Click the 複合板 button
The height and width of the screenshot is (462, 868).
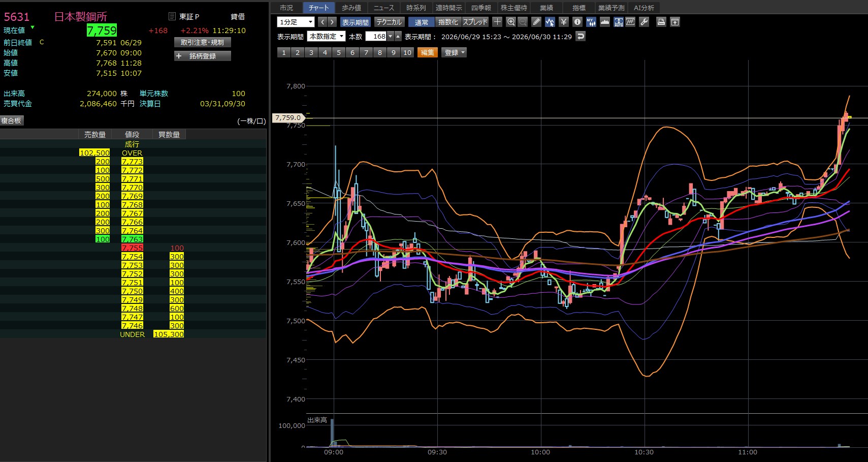click(11, 120)
